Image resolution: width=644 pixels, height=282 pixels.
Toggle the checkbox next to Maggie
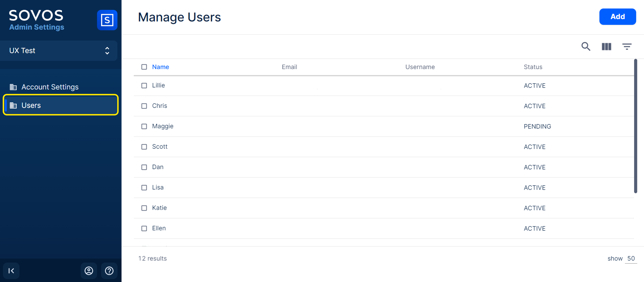coord(145,126)
